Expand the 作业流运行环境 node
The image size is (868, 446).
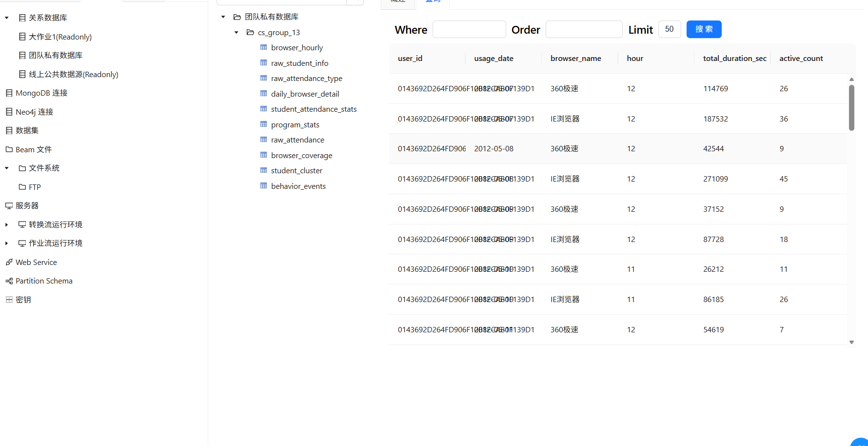coord(7,243)
